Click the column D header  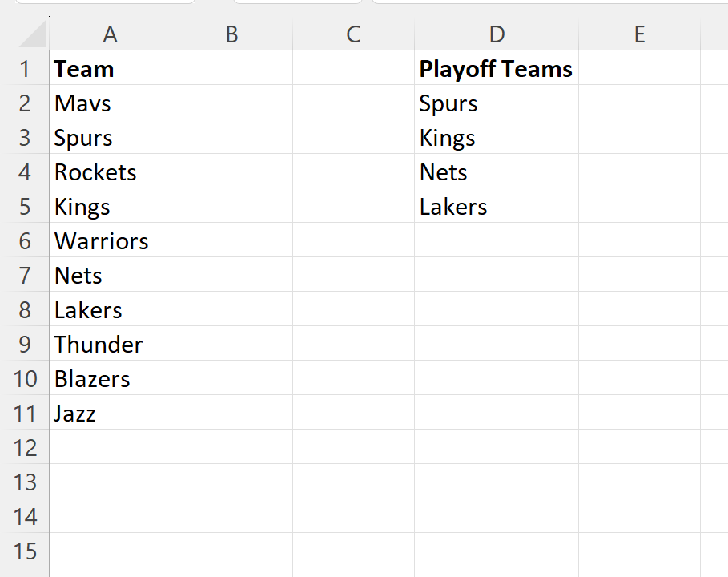coord(497,34)
